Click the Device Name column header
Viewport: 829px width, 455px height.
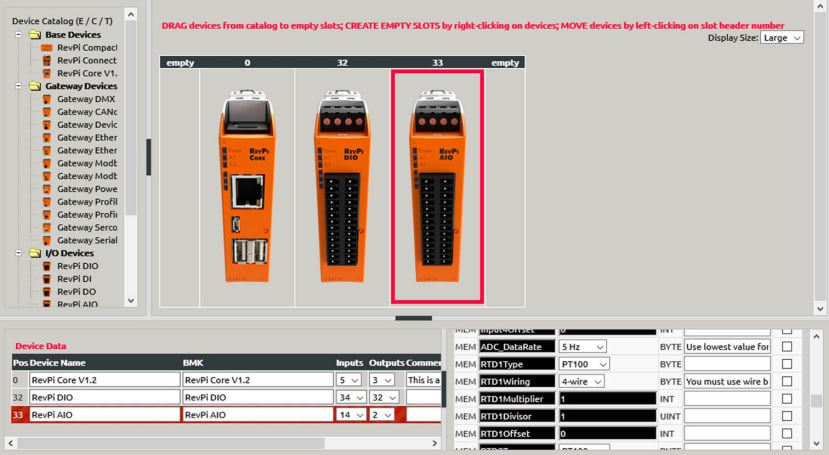[58, 363]
